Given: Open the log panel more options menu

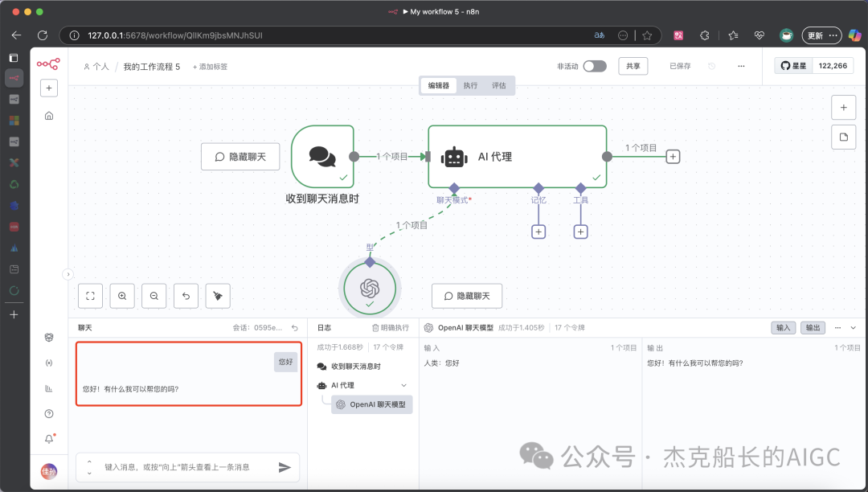Looking at the screenshot, I should (837, 328).
